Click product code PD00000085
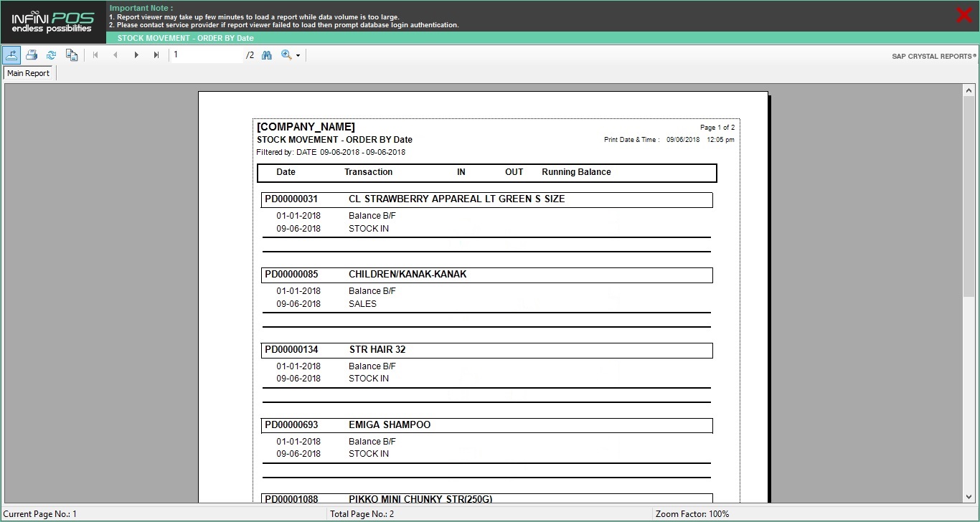Screen dimensions: 980x522 tap(291, 274)
